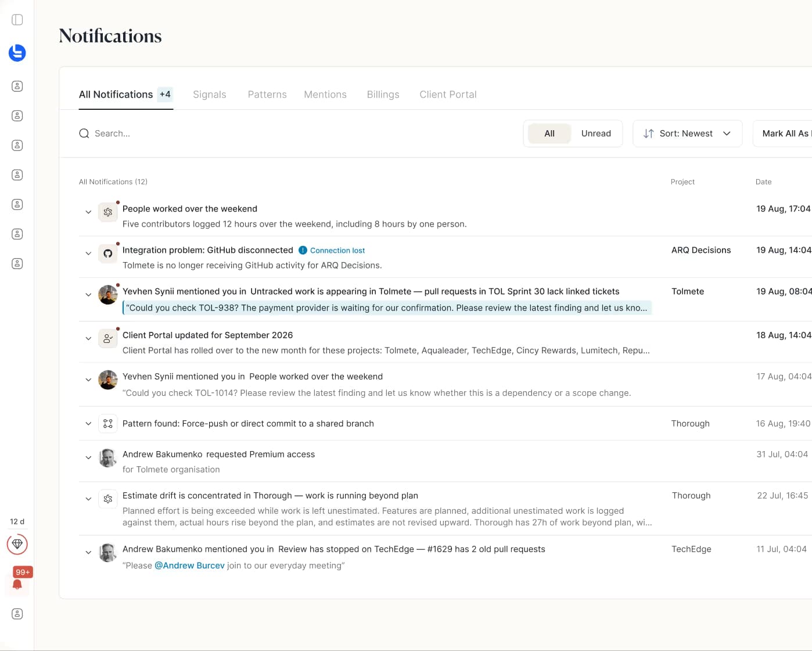Open Andrew Bakumenko avatar on TechEdge review mention
Screen dimensions: 812x651
click(x=108, y=552)
